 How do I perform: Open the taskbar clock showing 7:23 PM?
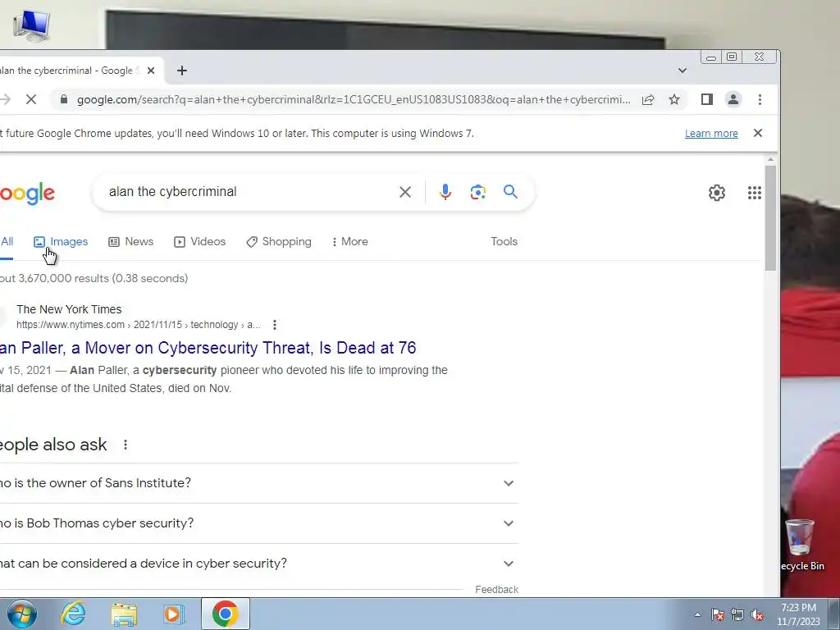(798, 614)
